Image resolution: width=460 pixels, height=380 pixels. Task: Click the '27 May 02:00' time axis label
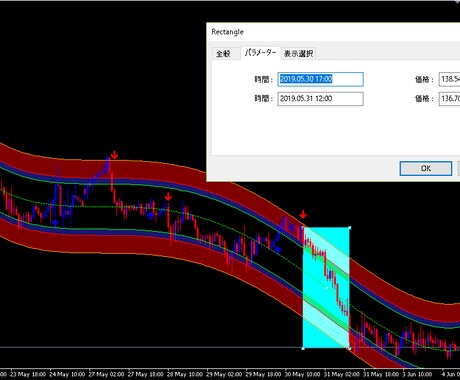(x=106, y=374)
